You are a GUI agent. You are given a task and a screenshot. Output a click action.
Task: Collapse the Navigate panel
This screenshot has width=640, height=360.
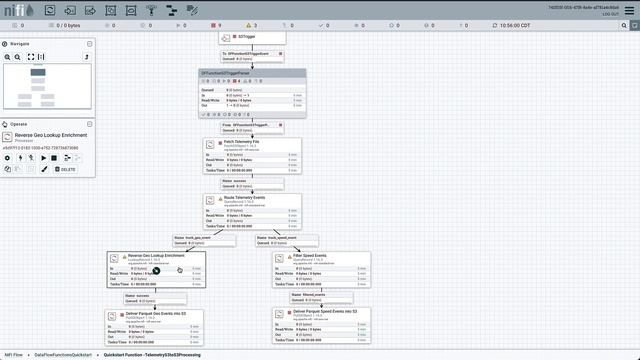coord(89,44)
